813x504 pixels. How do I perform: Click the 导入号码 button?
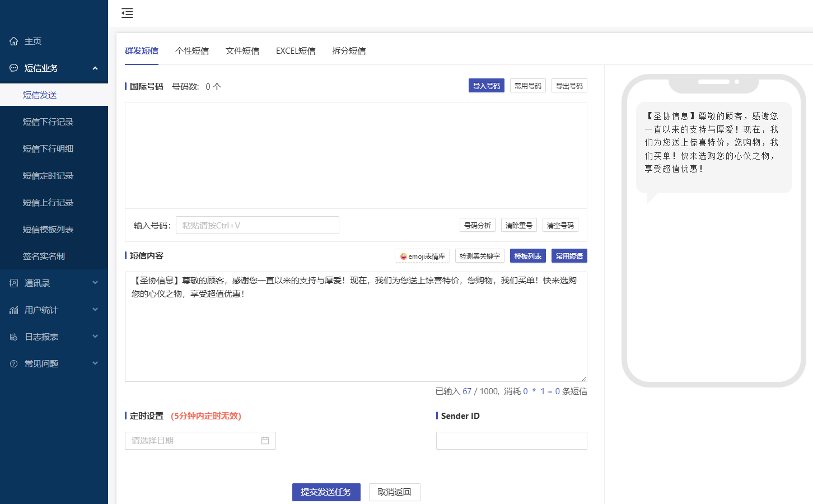[486, 86]
